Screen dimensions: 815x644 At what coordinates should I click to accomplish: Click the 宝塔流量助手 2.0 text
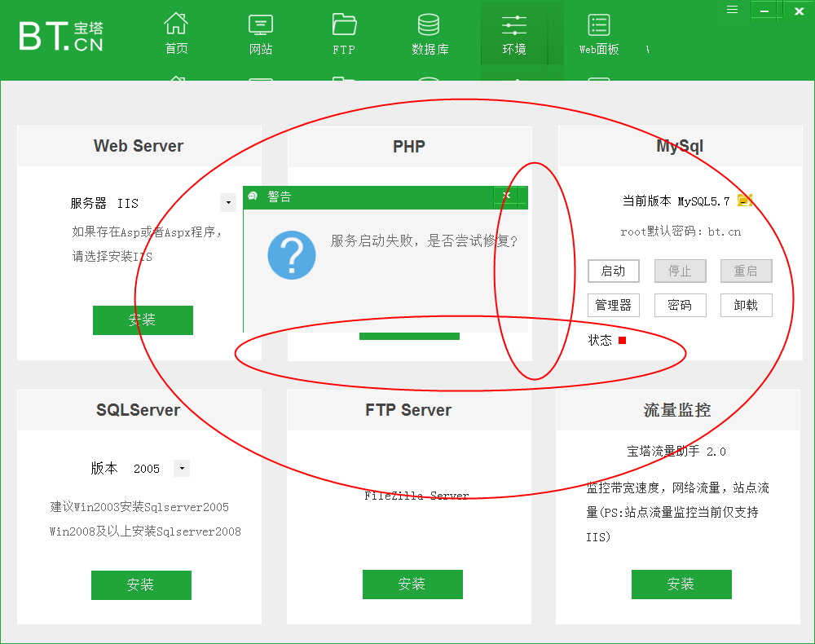coord(676,451)
